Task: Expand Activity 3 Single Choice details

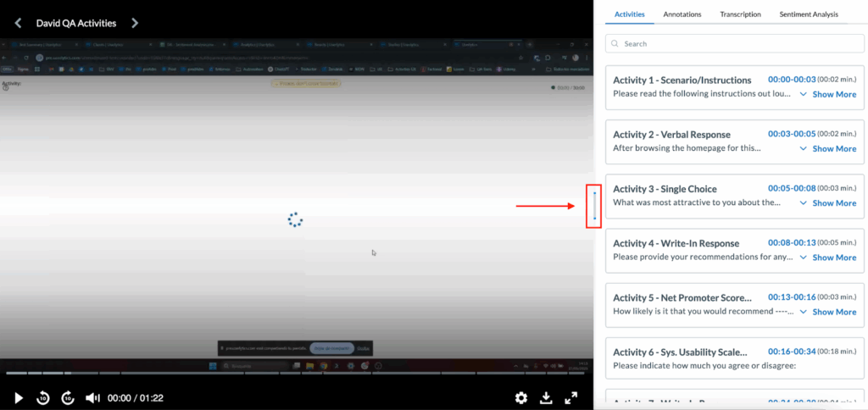Action: pyautogui.click(x=828, y=202)
